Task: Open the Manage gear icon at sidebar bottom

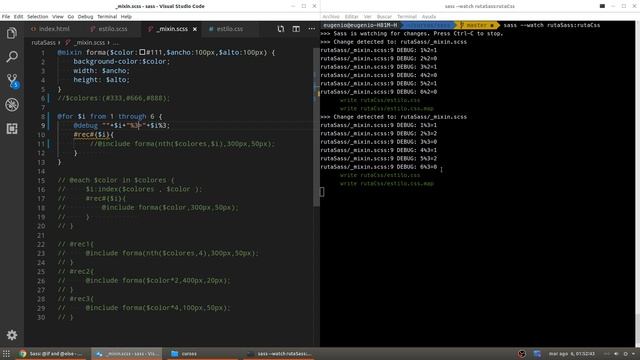Action: point(12,335)
